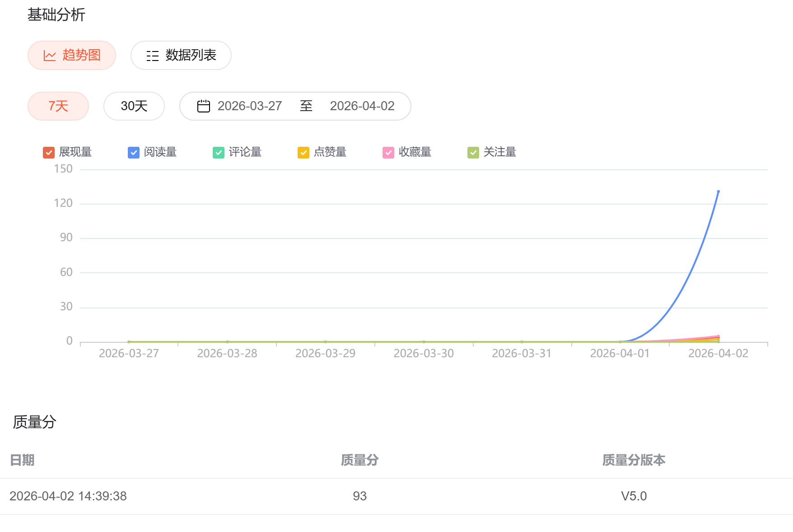Edit the end date 2026-04-02
Screen dimensions: 793x532
[x=362, y=106]
